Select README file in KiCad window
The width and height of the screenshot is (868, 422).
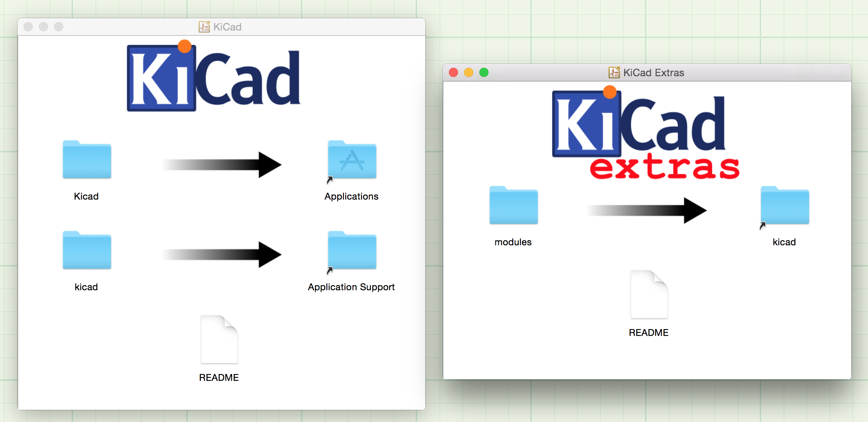[219, 340]
